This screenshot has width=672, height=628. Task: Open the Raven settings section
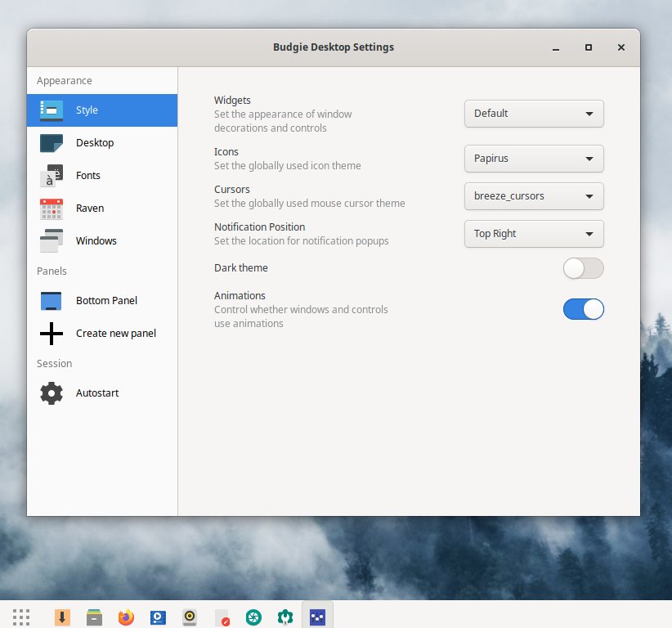pyautogui.click(x=89, y=208)
